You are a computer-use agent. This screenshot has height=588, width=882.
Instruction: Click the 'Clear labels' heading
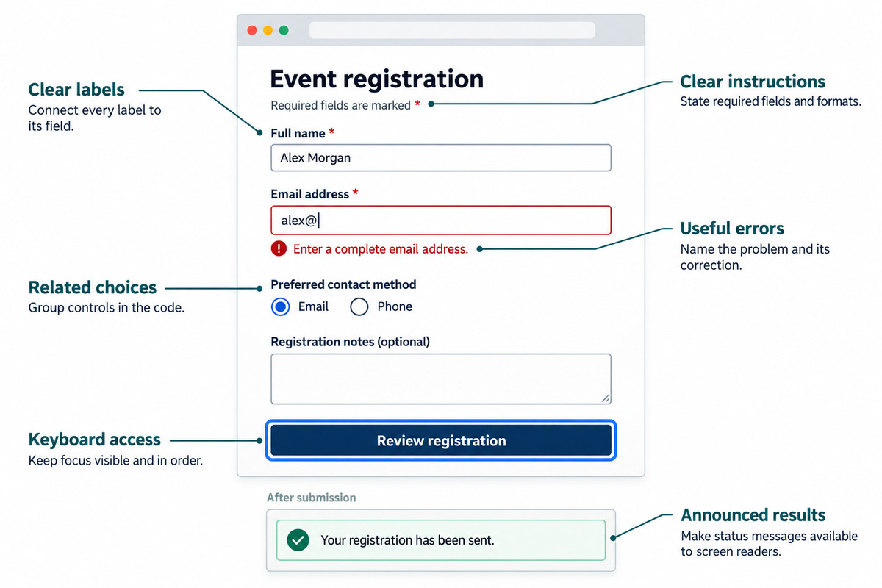[x=76, y=90]
